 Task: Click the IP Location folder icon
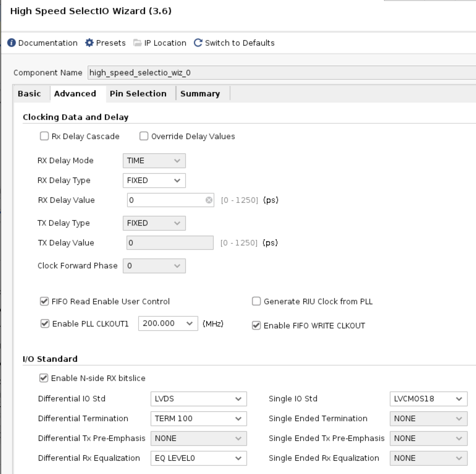(x=138, y=43)
